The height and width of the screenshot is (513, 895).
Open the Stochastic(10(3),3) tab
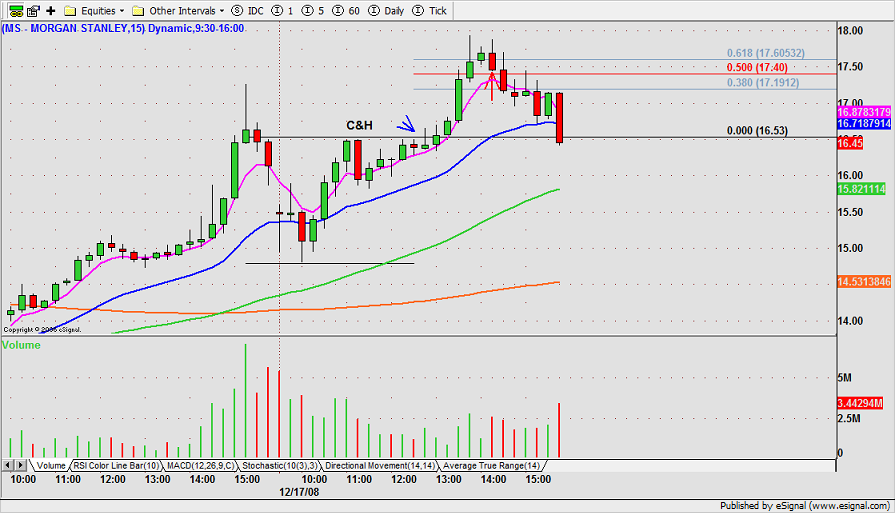(280, 466)
